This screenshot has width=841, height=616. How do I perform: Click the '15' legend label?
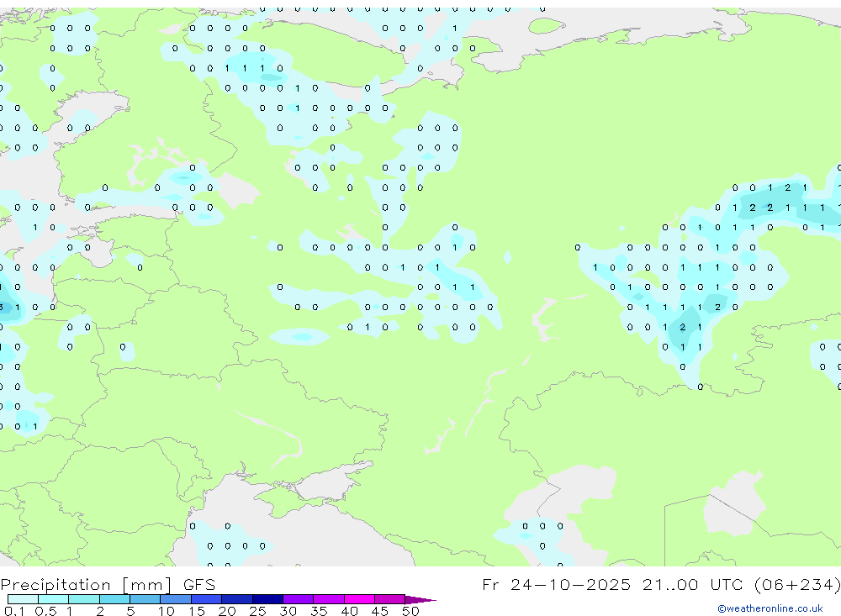coord(197,611)
